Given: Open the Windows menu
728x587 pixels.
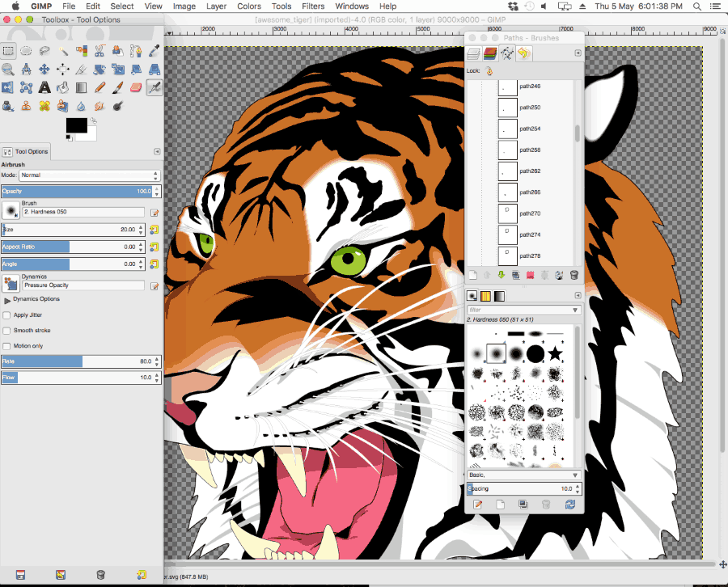Looking at the screenshot, I should pyautogui.click(x=352, y=6).
